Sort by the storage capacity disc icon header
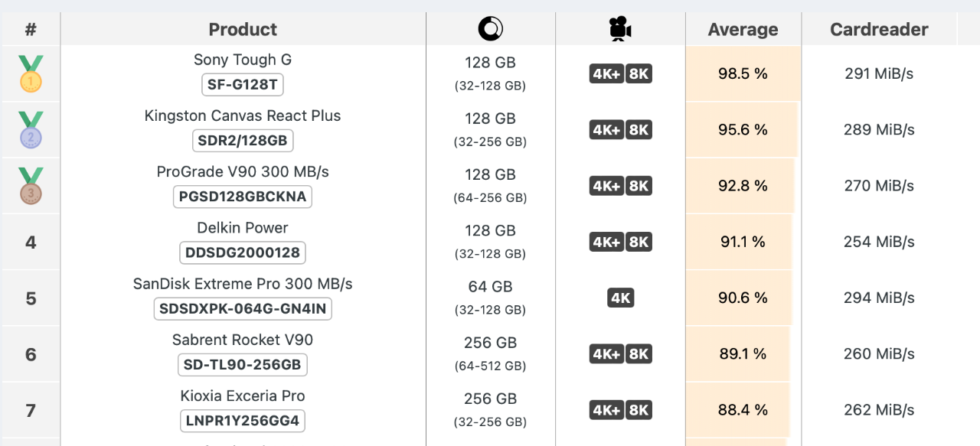Viewport: 980px width, 446px height. [490, 29]
